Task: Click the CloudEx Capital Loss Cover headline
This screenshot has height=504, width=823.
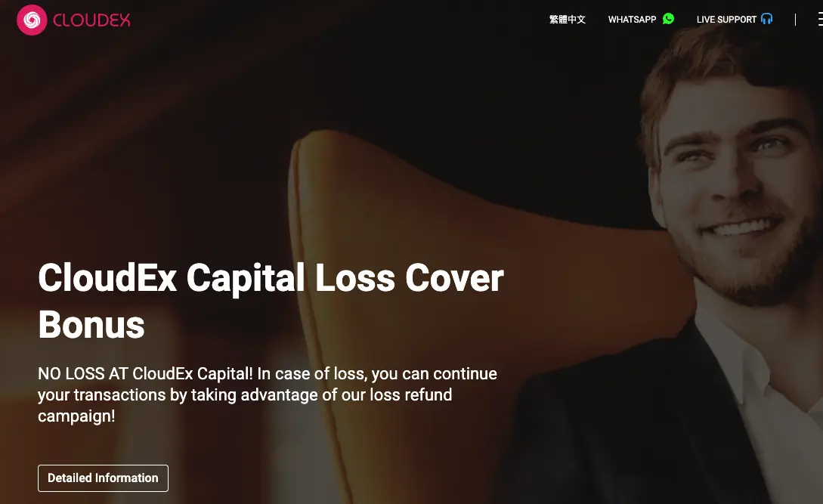Action: 271,278
